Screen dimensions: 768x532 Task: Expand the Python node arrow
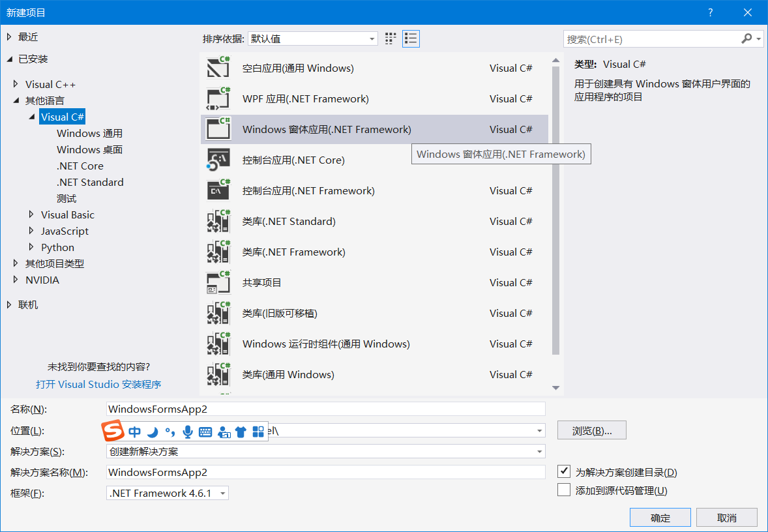(x=32, y=247)
